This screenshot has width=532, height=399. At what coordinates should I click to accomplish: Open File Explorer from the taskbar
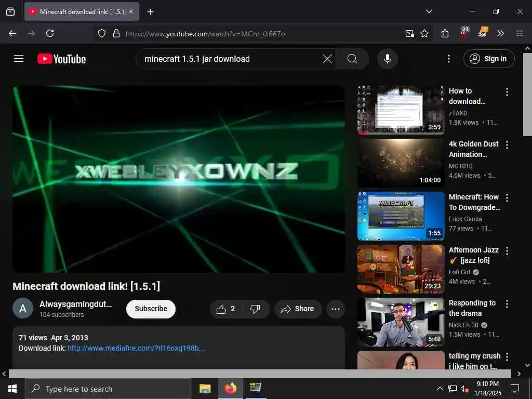click(x=205, y=389)
